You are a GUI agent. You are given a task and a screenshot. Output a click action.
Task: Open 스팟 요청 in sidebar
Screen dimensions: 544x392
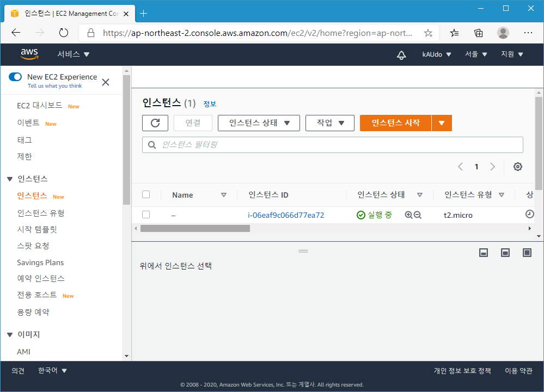(x=33, y=246)
